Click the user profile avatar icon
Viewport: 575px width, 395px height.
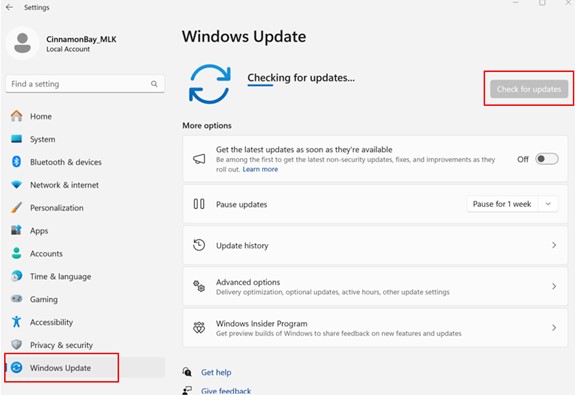click(22, 43)
